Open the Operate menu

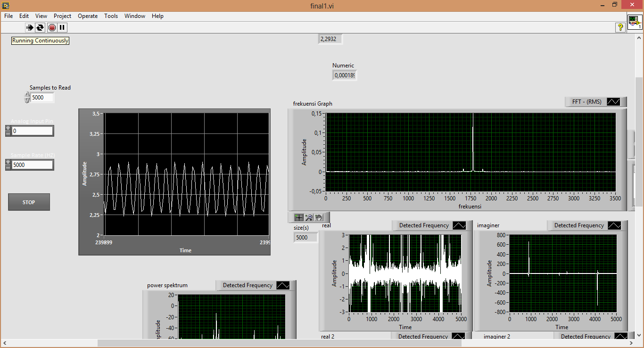[x=88, y=16]
